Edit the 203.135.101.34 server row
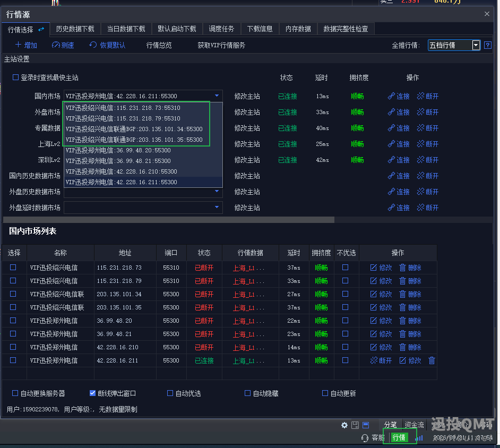Viewport: 500px width, 448px height. click(381, 294)
